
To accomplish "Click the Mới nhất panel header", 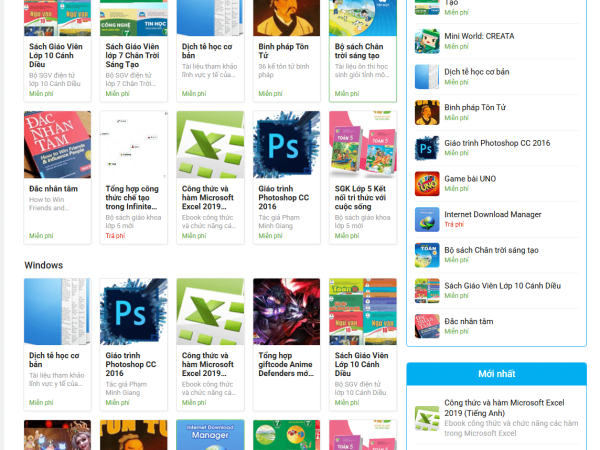I will coord(496,374).
